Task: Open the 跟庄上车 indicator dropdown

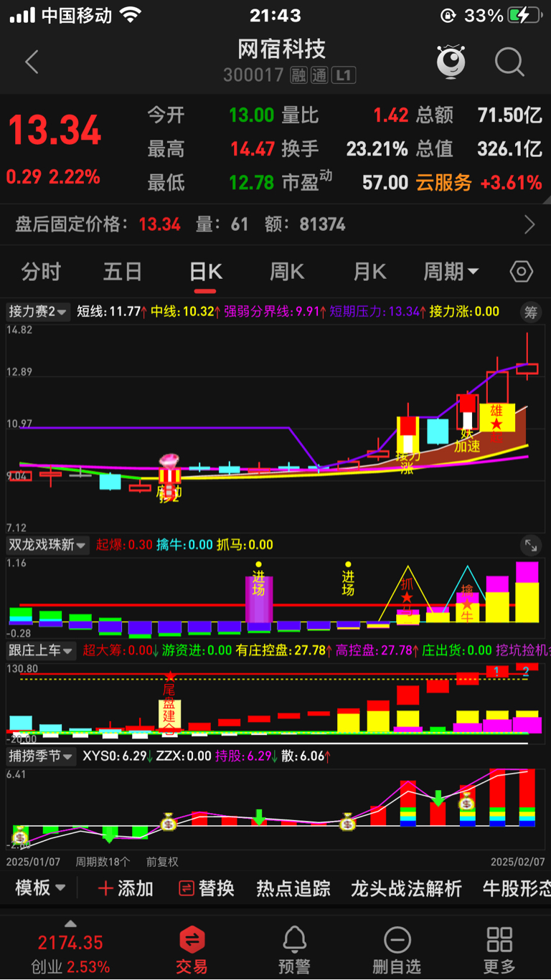Action: coord(41,651)
